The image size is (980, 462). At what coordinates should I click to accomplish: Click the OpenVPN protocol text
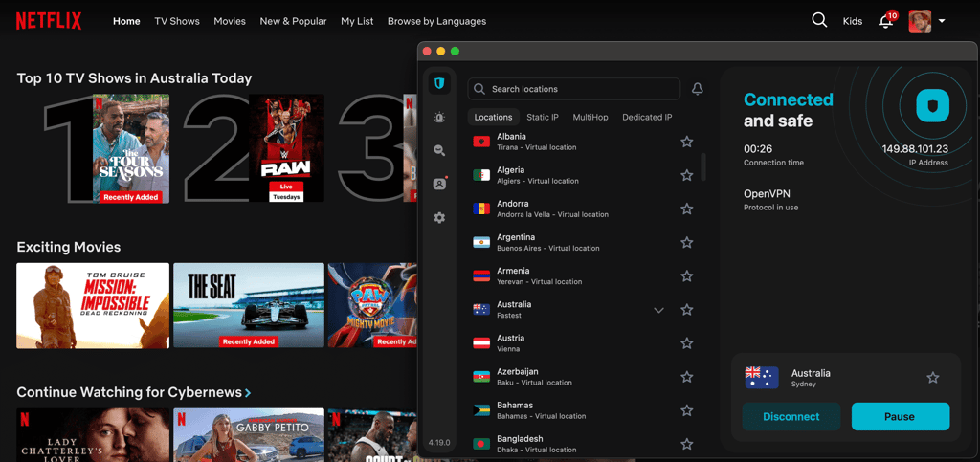click(x=767, y=194)
